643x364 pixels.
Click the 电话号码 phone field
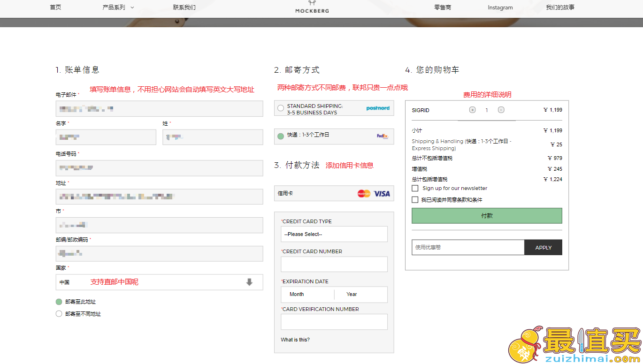pos(159,168)
